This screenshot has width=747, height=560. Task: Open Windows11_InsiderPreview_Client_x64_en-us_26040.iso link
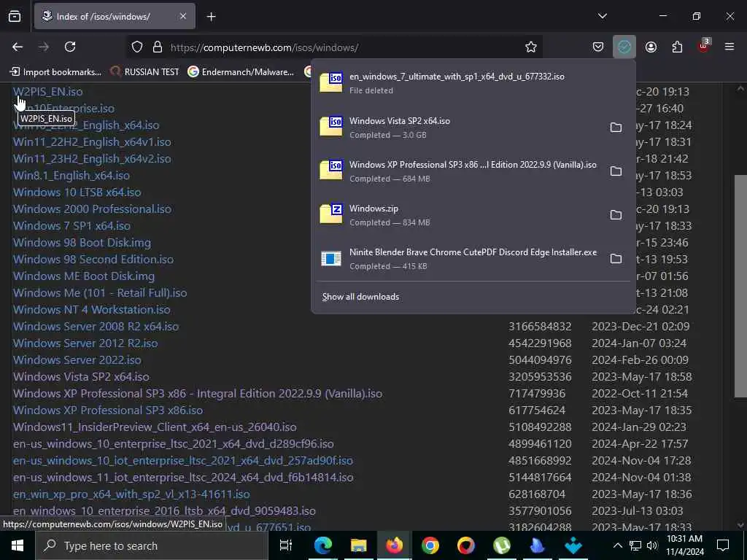155,427
